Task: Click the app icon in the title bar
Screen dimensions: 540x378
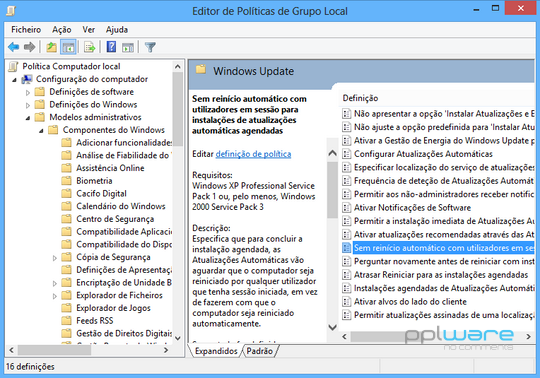Action: 11,11
